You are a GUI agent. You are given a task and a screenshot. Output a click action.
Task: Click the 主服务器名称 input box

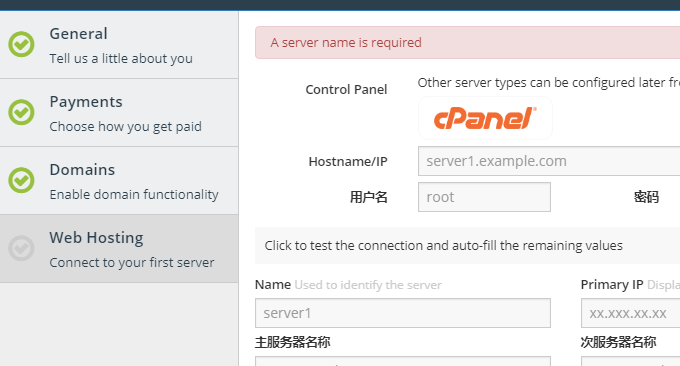403,361
